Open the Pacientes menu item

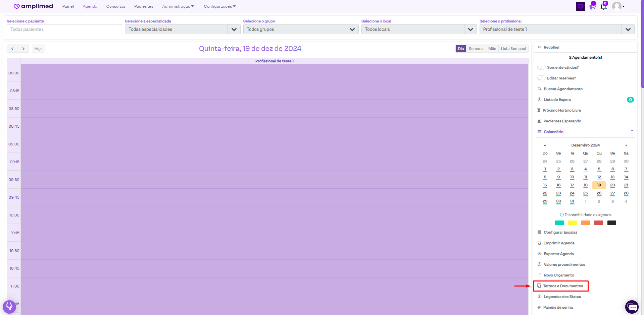[144, 6]
